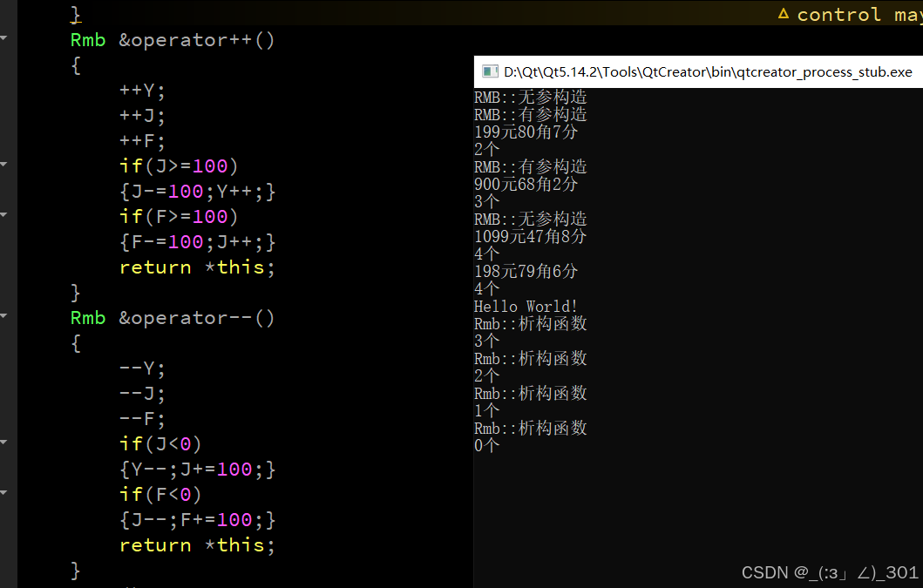This screenshot has width=923, height=588.
Task: Click 'RMB::有参构造' above '900元68角2分'
Action: pyautogui.click(x=531, y=166)
